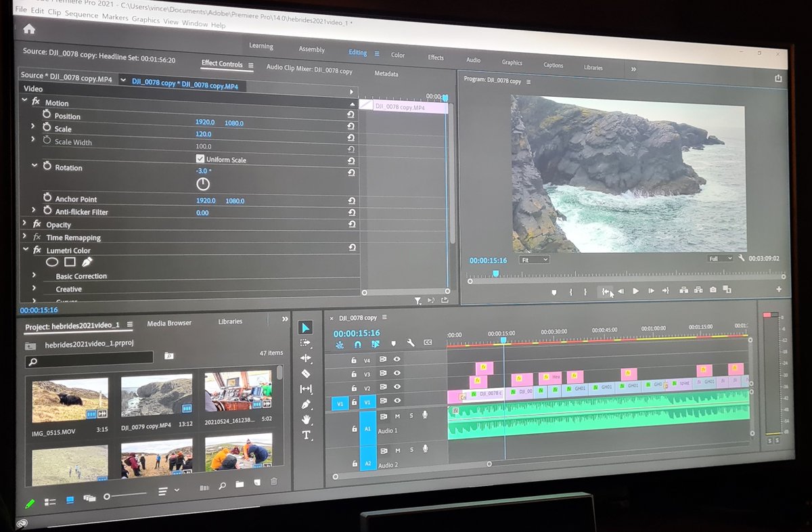The width and height of the screenshot is (812, 532).
Task: Select the Track Select Forward tool
Action: pyautogui.click(x=305, y=343)
